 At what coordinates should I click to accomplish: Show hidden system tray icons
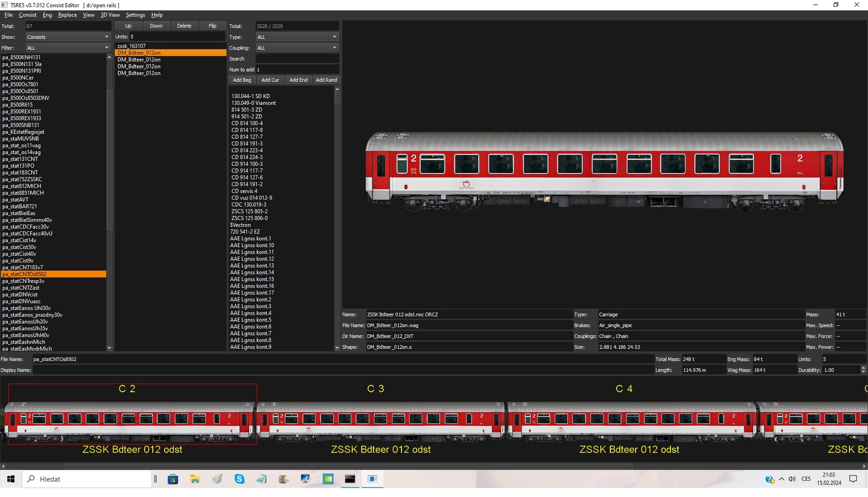[x=782, y=479]
